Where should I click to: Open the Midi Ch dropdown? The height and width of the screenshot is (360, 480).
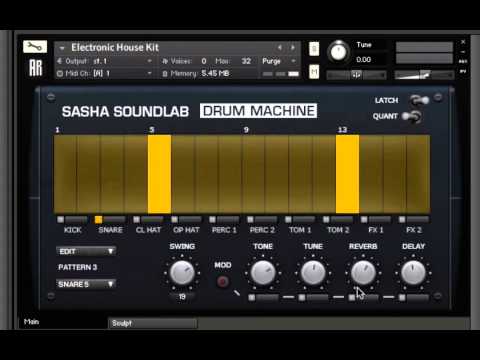coord(104,73)
